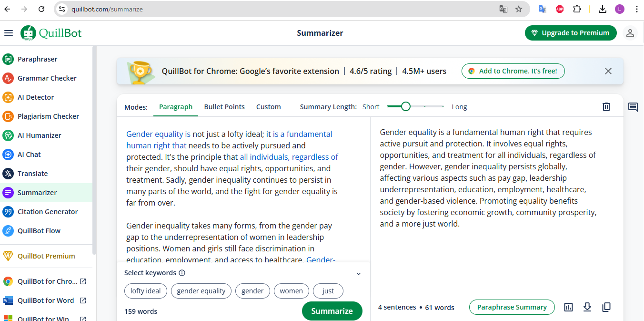This screenshot has height=321, width=644.
Task: Toggle the 'women' keyword chip
Action: 292,291
